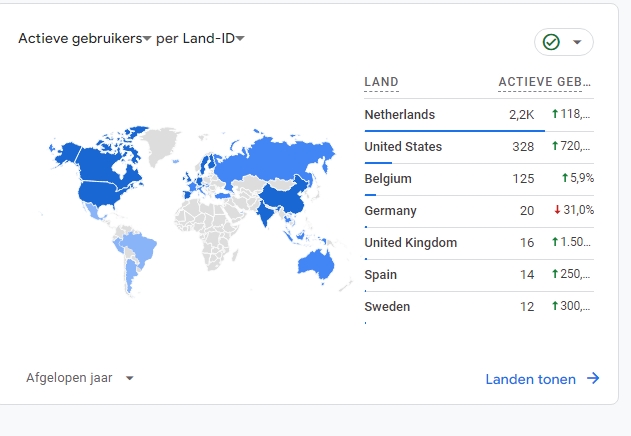This screenshot has width=631, height=436.
Task: Click the 300 percent change for Sweden
Action: pyautogui.click(x=571, y=306)
